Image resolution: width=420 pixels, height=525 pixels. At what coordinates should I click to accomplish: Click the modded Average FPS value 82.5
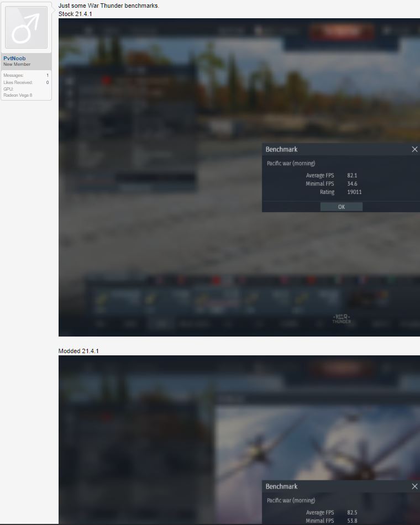tap(352, 513)
